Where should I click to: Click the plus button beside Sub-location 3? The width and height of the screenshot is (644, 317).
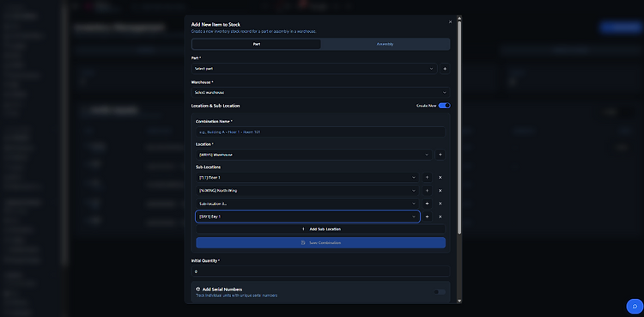(427, 204)
